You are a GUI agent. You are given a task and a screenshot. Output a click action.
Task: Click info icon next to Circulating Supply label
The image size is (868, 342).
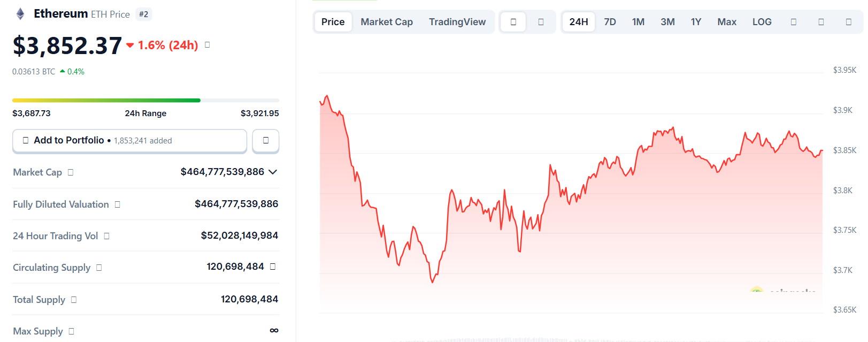click(99, 268)
